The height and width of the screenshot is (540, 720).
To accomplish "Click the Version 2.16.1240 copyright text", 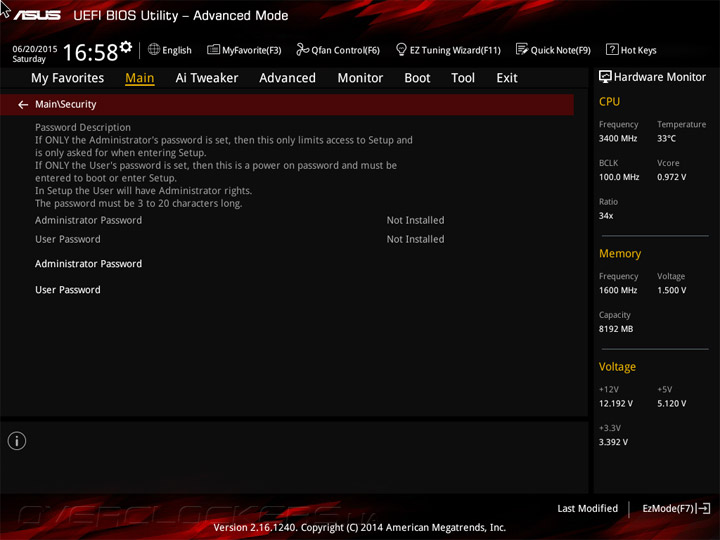I will 360,528.
